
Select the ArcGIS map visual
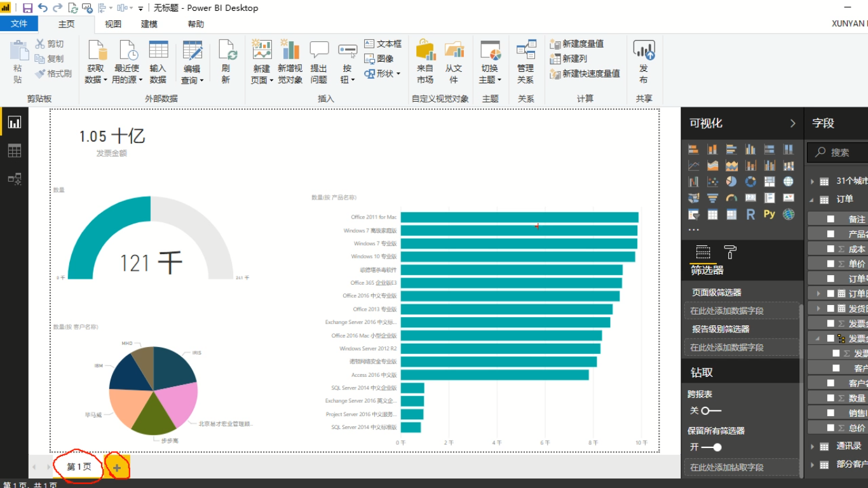point(789,215)
